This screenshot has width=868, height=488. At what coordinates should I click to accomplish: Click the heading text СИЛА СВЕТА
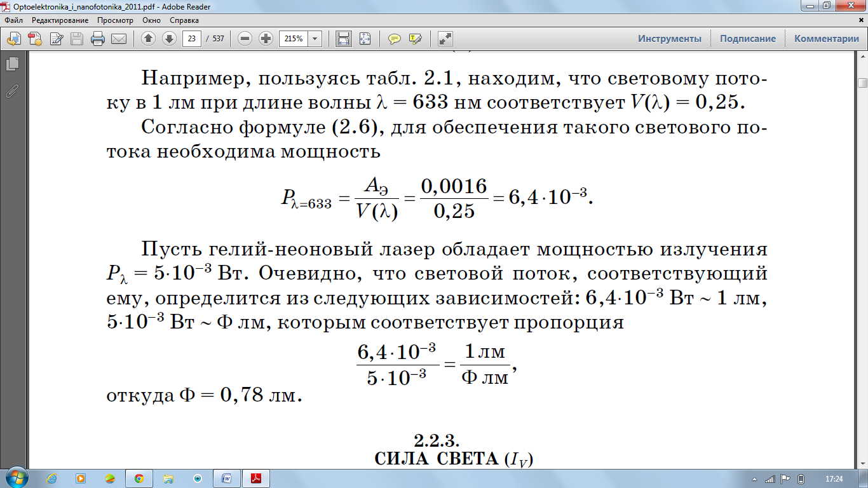pos(436,458)
